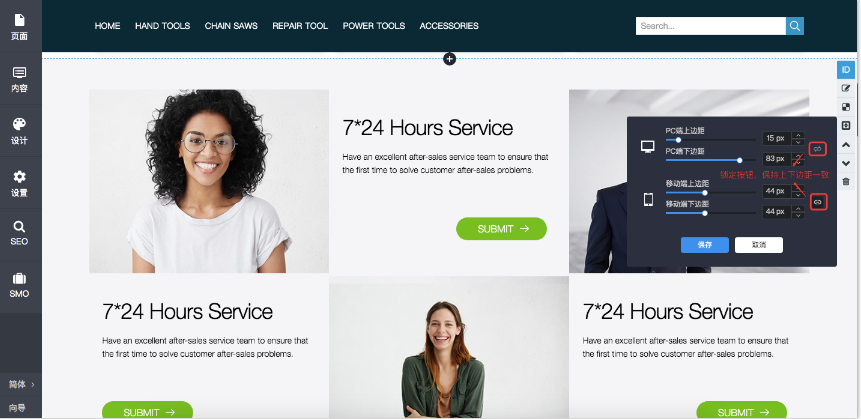Open the CHAIN SAWS menu item
The width and height of the screenshot is (861, 419).
click(x=231, y=26)
